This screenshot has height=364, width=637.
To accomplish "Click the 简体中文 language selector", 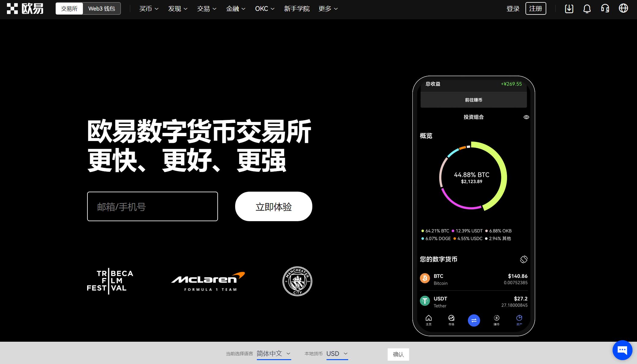I will pyautogui.click(x=273, y=354).
